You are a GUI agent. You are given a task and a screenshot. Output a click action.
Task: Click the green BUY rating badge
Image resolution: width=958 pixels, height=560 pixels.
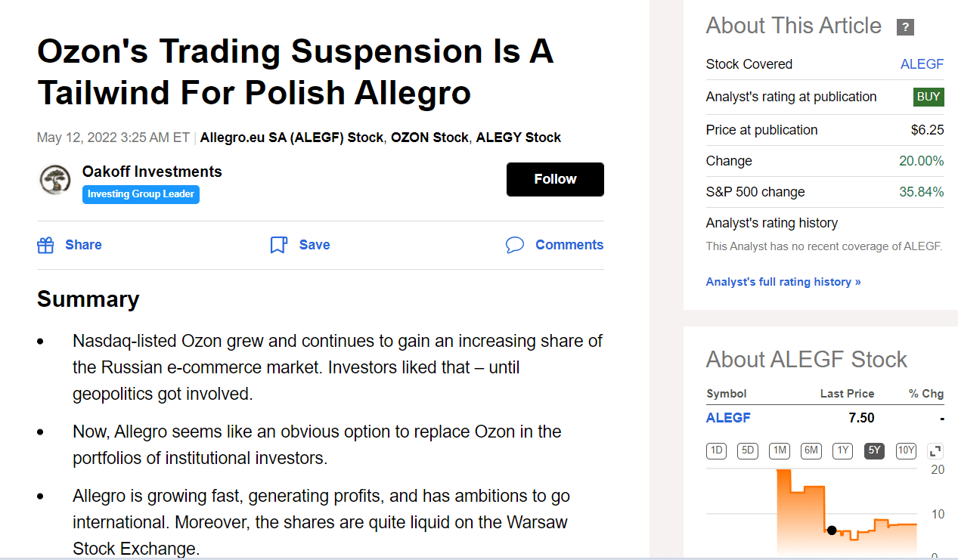(929, 97)
